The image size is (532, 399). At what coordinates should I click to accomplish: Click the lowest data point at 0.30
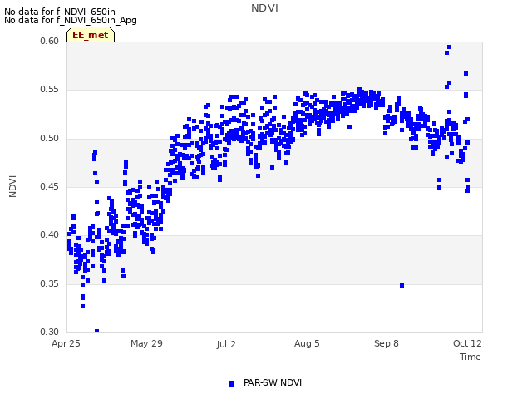coord(96,331)
